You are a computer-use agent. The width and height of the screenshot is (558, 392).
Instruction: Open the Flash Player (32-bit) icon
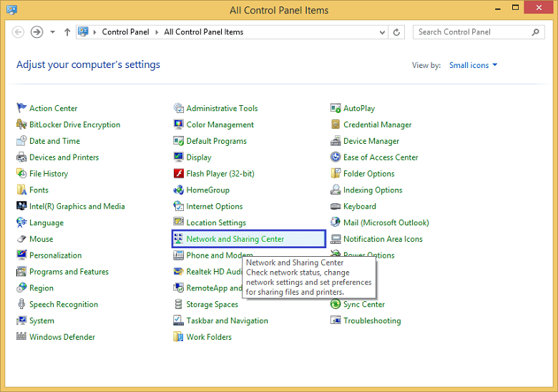tap(178, 173)
